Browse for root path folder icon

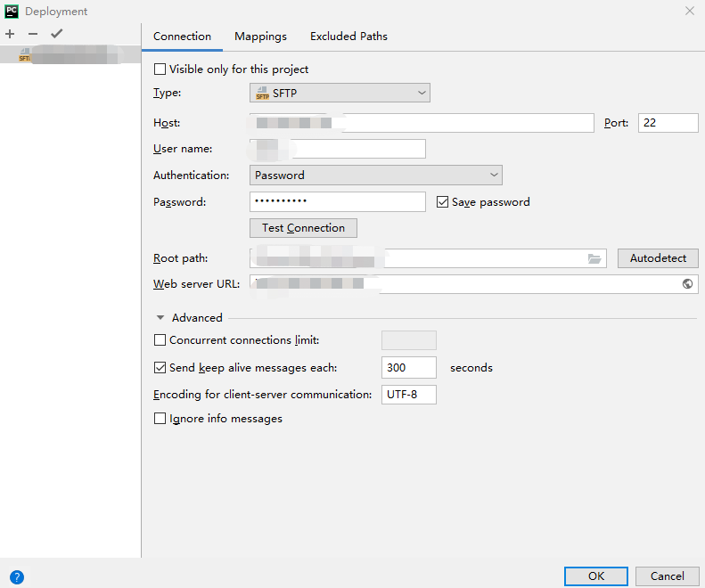pyautogui.click(x=594, y=258)
